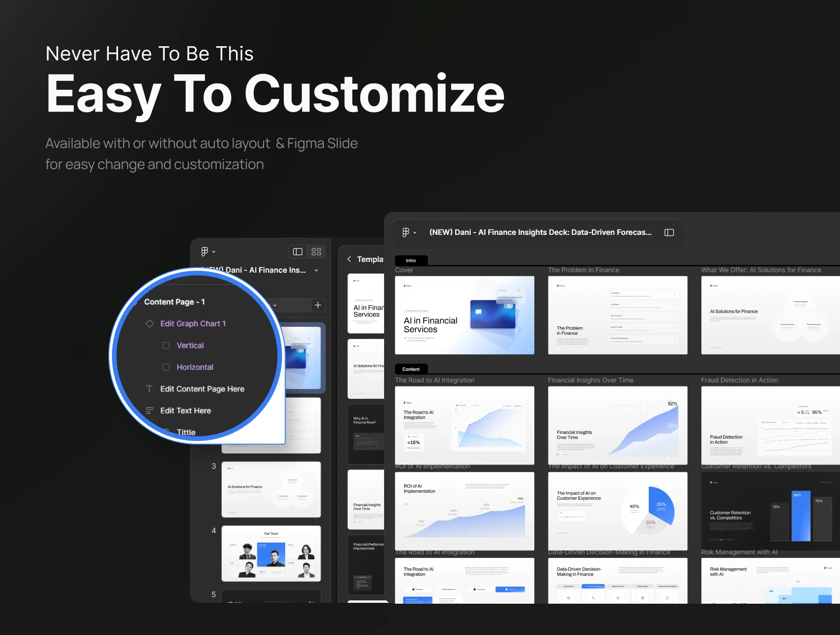840x635 pixels.
Task: Click slide number 3 in the left panel
Action: coord(214,466)
